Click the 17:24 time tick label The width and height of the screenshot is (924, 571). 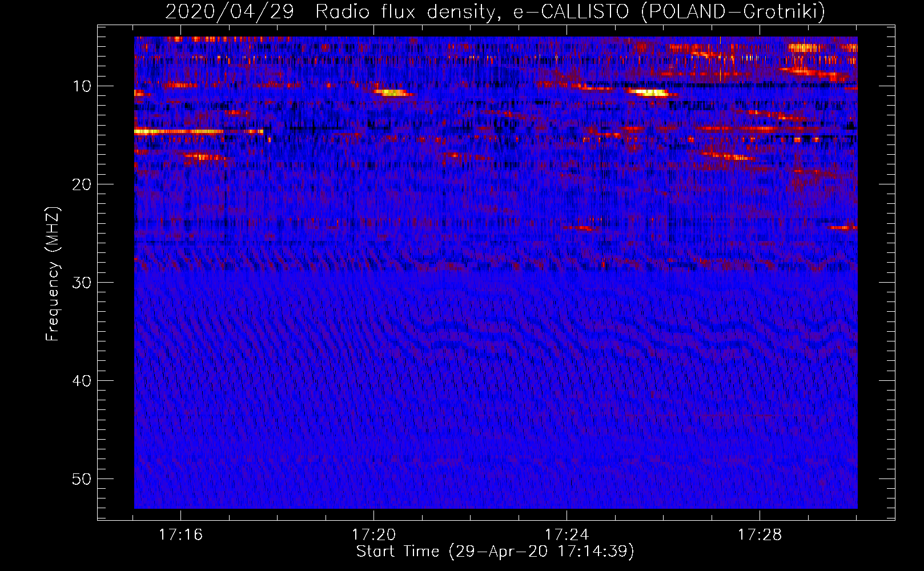pos(567,535)
